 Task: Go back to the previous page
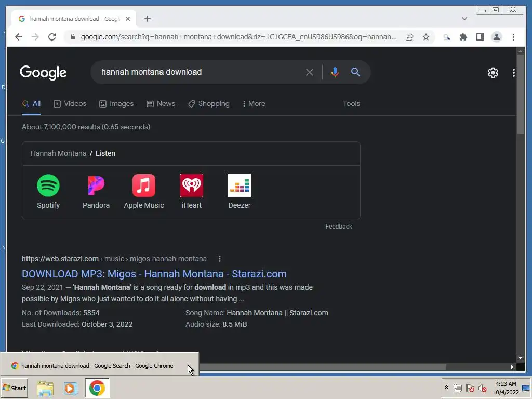pos(19,37)
